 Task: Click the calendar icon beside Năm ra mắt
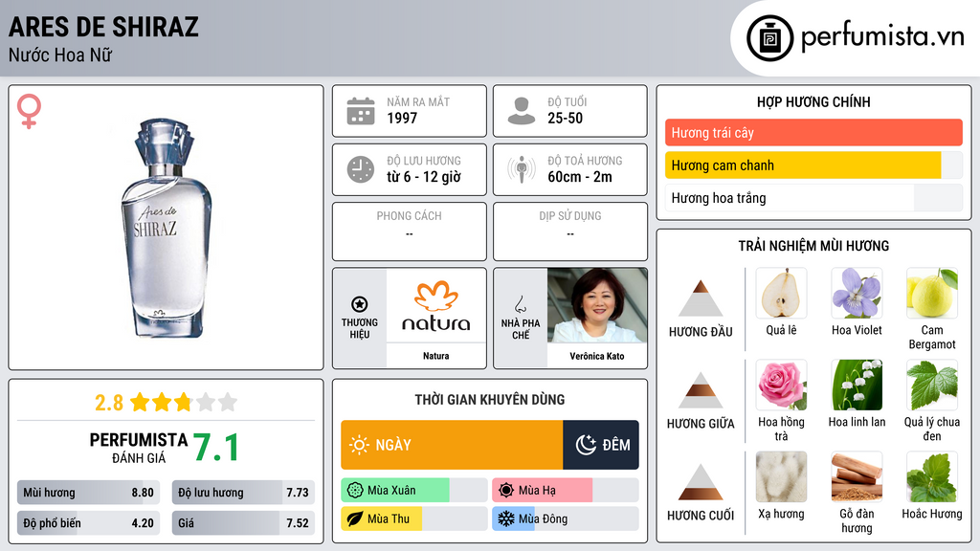click(361, 111)
